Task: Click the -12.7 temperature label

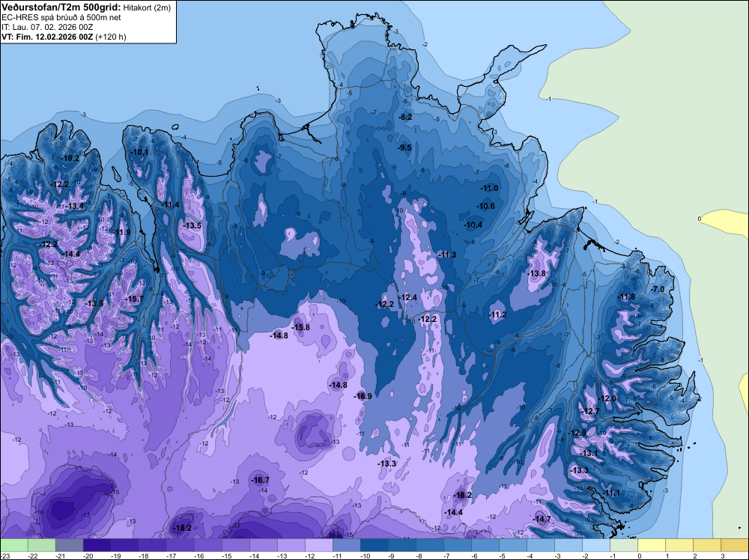Action: [x=590, y=411]
